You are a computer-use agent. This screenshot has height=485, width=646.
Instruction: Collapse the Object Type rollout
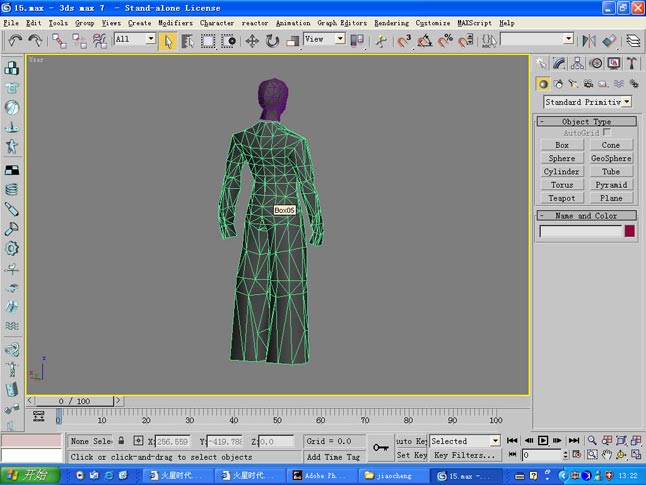pyautogui.click(x=587, y=122)
